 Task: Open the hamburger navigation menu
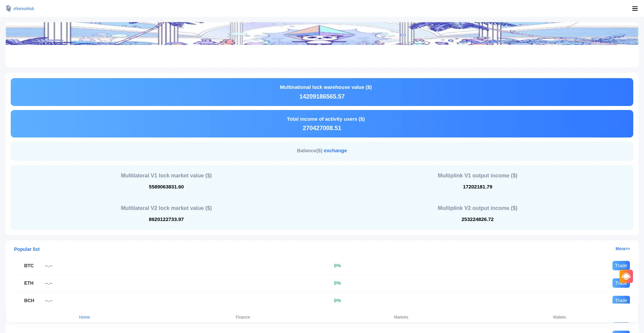[635, 8]
